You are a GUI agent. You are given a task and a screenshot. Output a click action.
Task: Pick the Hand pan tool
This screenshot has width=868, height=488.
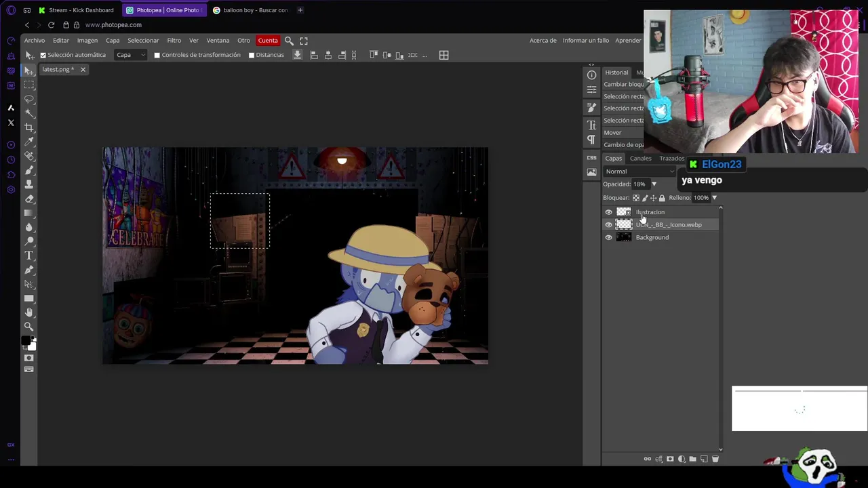(29, 312)
